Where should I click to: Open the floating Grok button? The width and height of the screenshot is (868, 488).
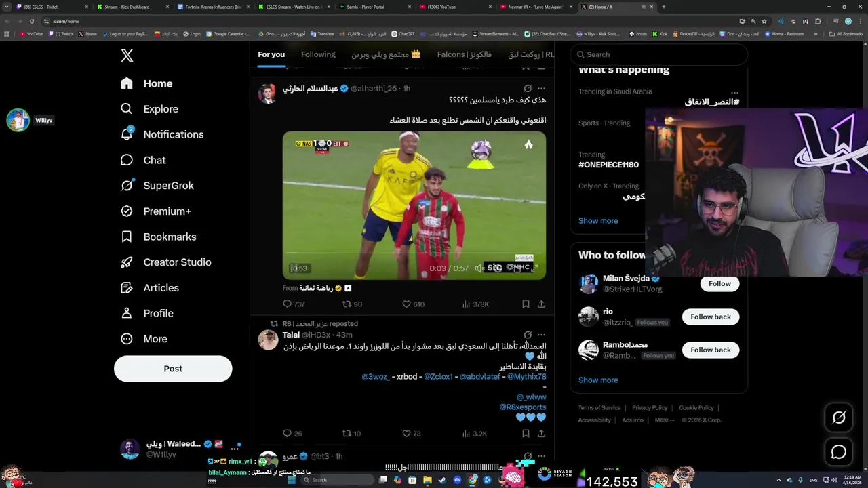coord(839,418)
